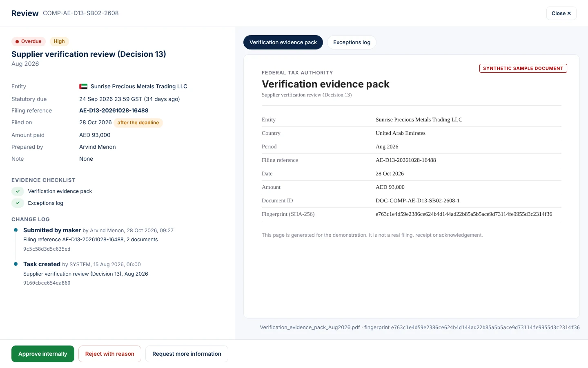Request more information on this review
Screen dimensions: 588x368
coord(187,354)
